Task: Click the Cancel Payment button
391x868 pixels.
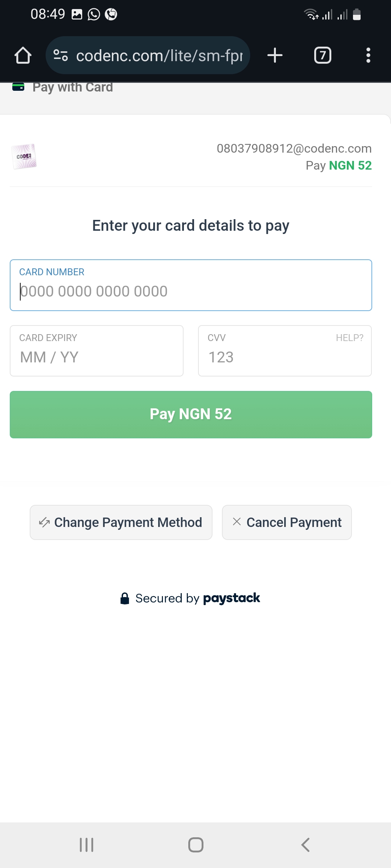Action: [287, 522]
